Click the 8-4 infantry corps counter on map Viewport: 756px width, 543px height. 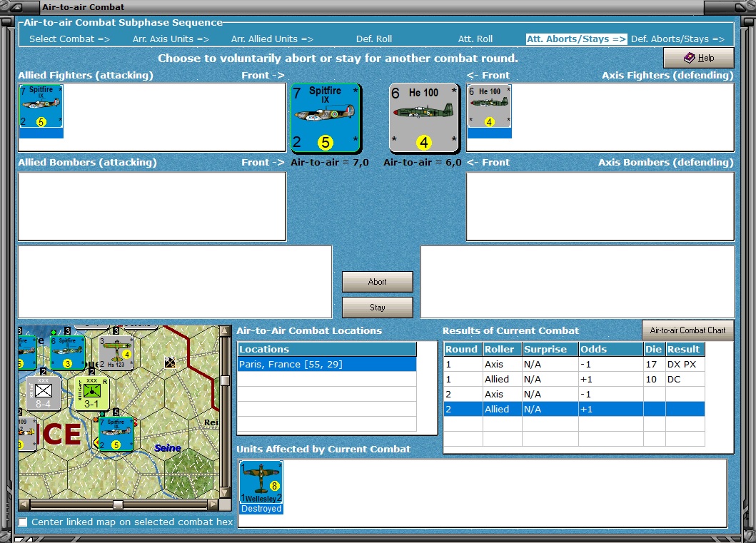click(43, 392)
